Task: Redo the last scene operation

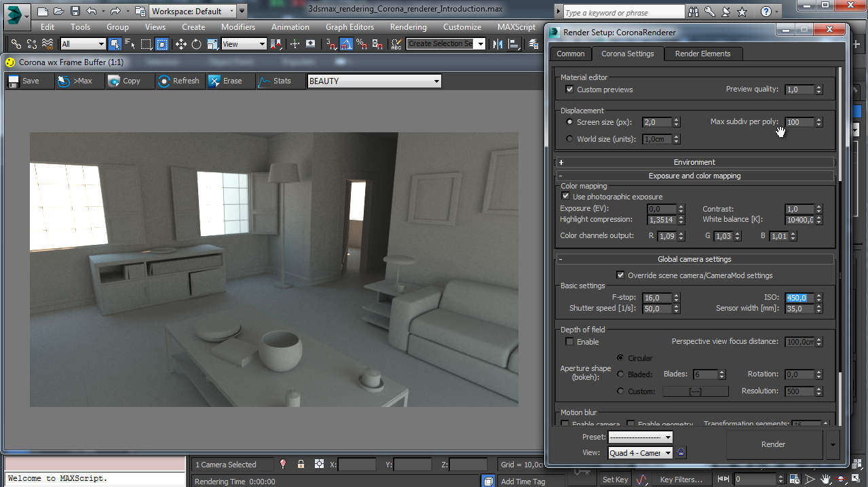Action: (115, 12)
